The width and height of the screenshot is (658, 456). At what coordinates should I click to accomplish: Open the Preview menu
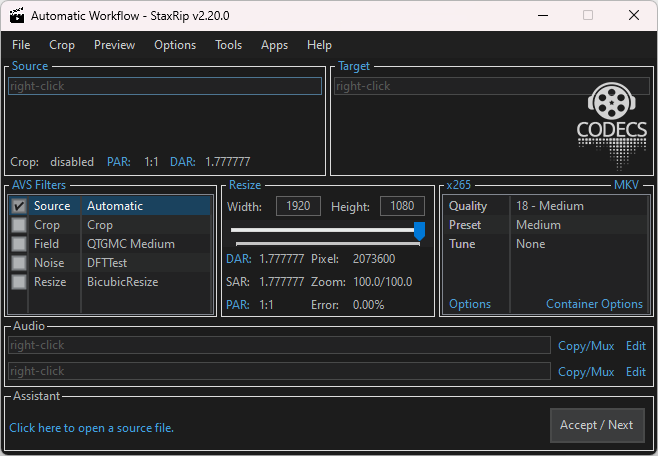click(115, 45)
